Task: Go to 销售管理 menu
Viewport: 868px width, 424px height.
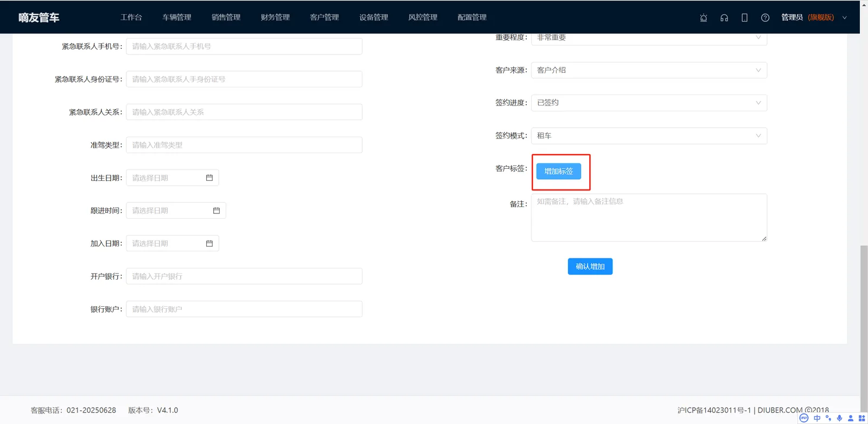Action: click(226, 17)
